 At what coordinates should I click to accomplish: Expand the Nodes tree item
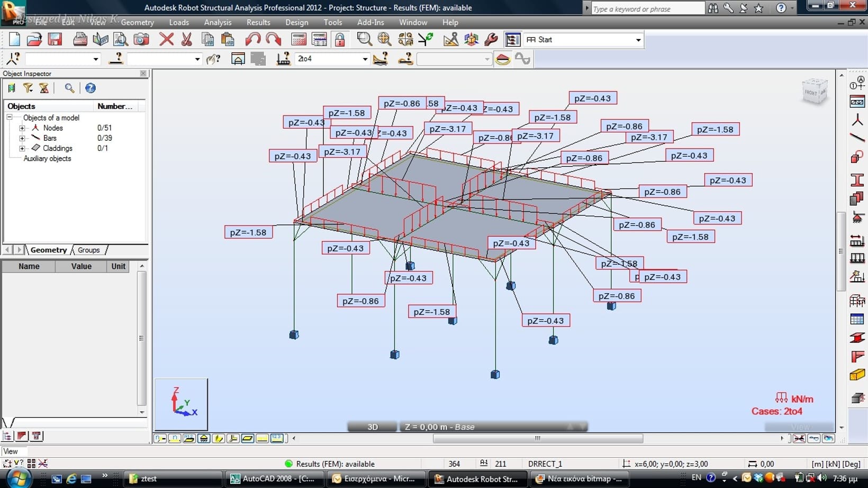click(x=22, y=128)
